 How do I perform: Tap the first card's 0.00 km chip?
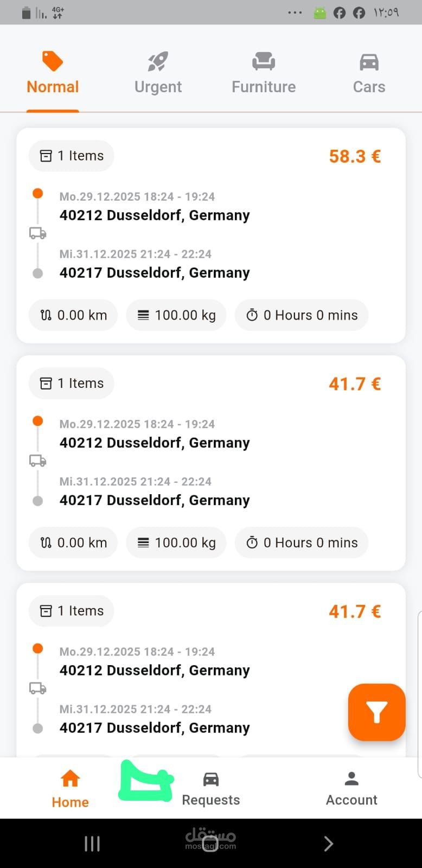click(73, 315)
